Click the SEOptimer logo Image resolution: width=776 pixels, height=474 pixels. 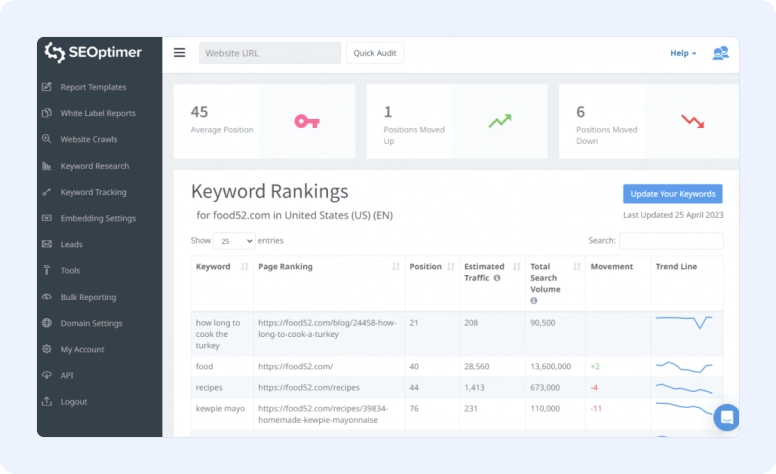93,52
